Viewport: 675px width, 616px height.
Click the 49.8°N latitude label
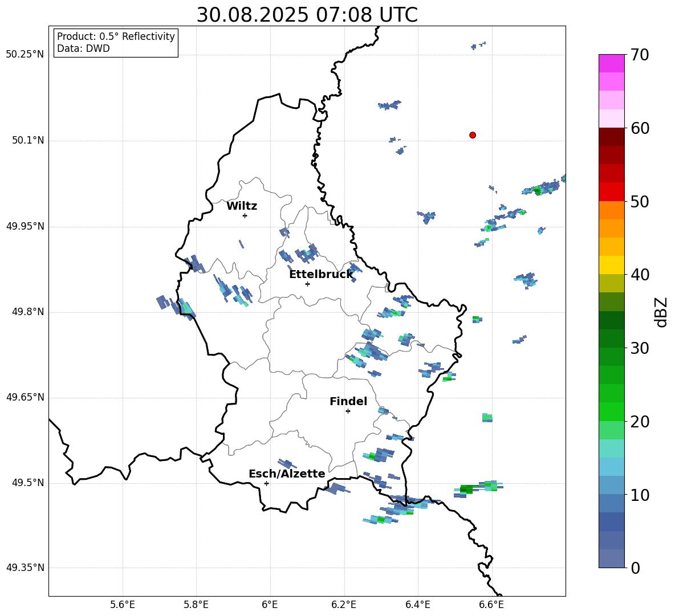pyautogui.click(x=27, y=312)
